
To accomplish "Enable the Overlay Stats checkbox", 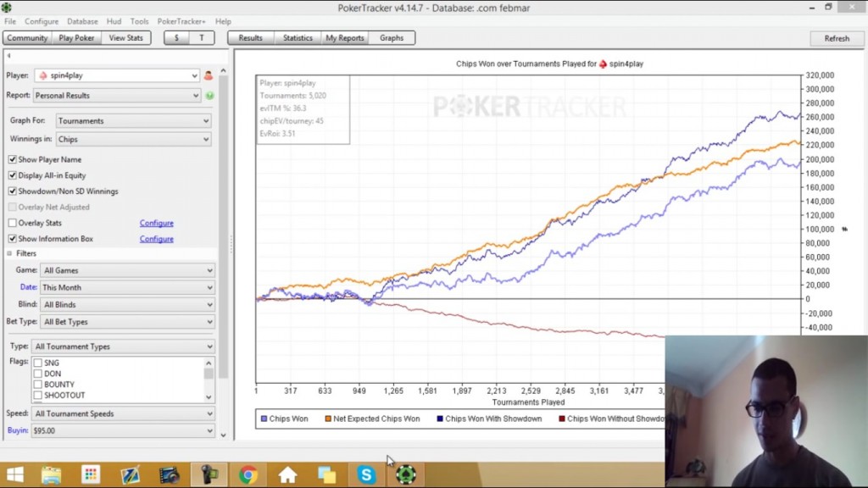I will tap(12, 223).
